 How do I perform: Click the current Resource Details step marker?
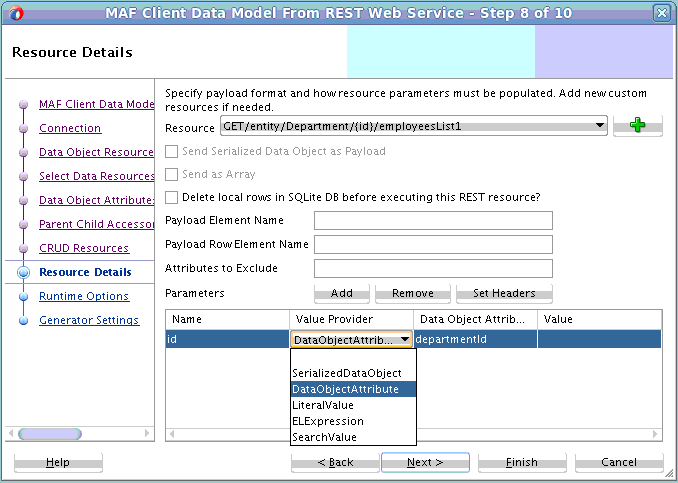tap(23, 272)
